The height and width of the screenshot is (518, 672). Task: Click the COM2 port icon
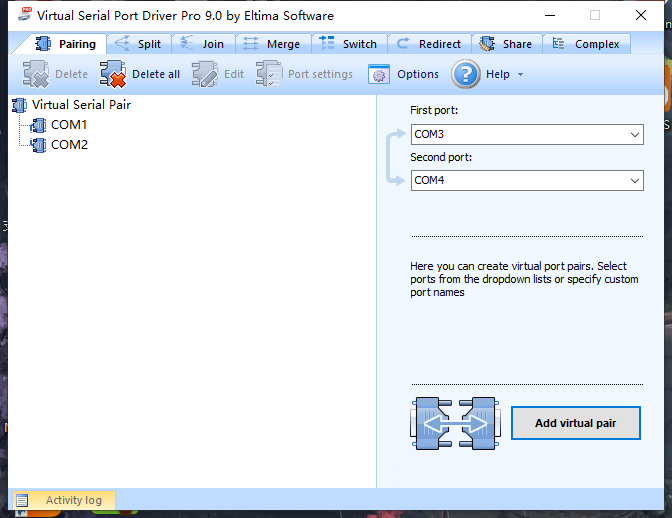[38, 145]
